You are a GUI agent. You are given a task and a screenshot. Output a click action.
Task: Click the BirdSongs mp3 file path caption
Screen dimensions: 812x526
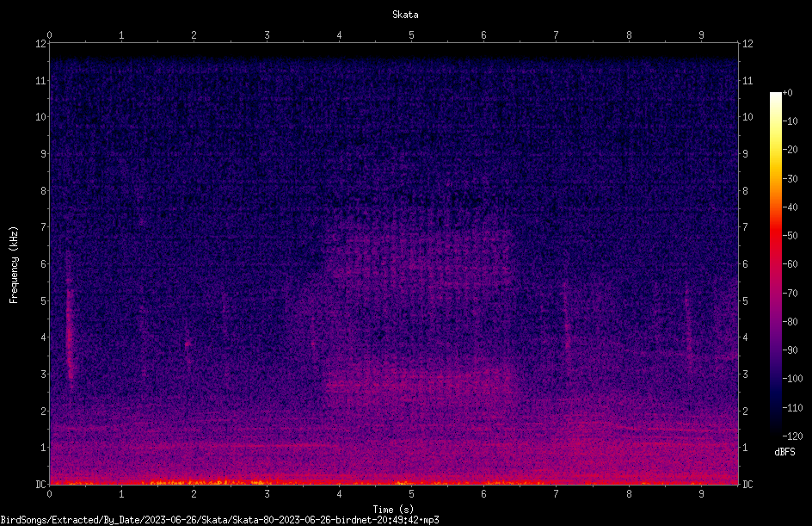219,520
